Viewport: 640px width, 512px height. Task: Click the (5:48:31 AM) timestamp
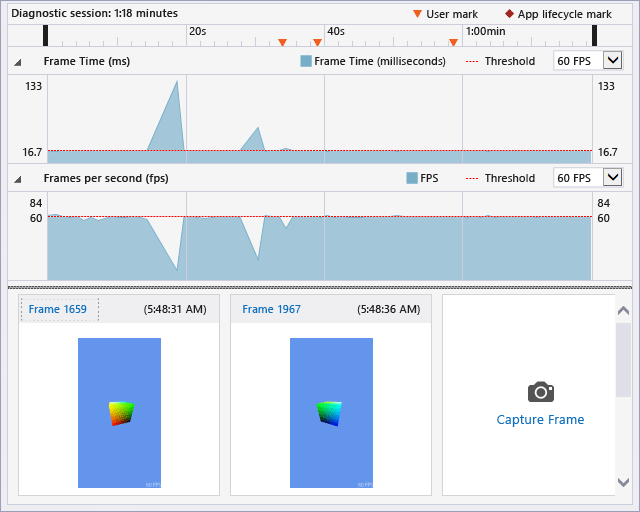click(175, 309)
